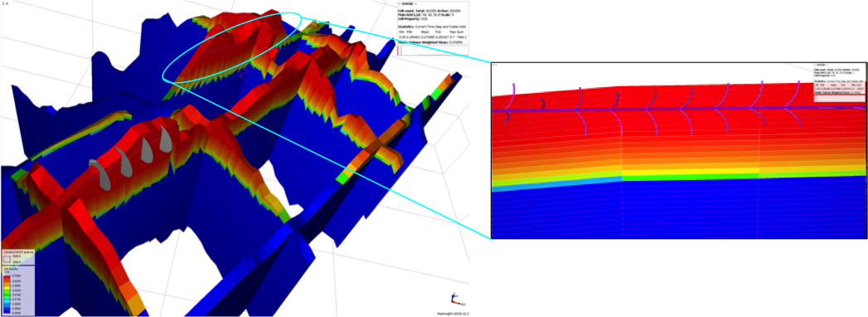Click the grey conductivity legend box
868x317 pixels.
coord(7,259)
